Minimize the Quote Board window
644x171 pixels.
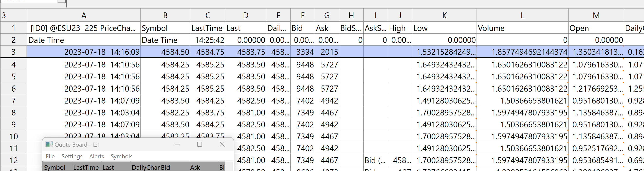pyautogui.click(x=177, y=144)
